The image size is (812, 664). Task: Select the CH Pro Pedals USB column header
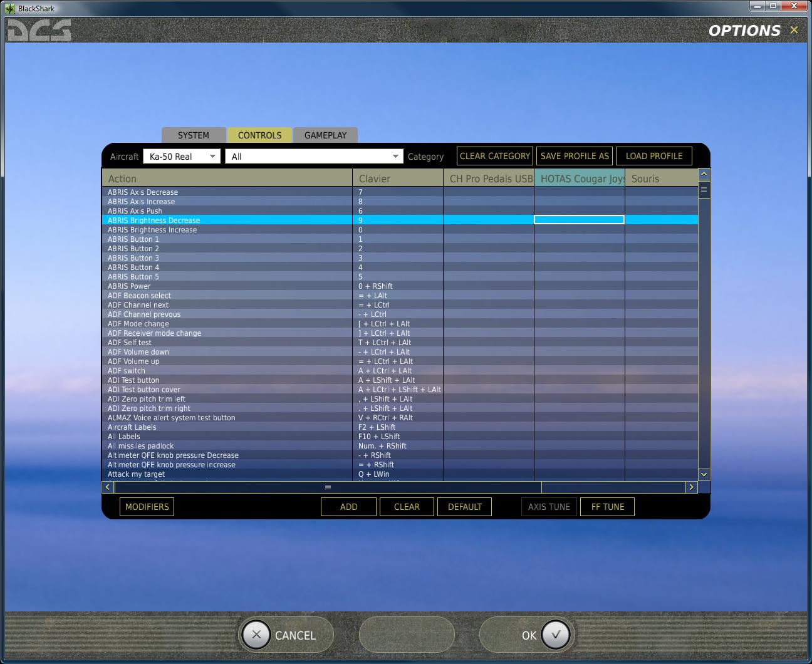(x=489, y=178)
